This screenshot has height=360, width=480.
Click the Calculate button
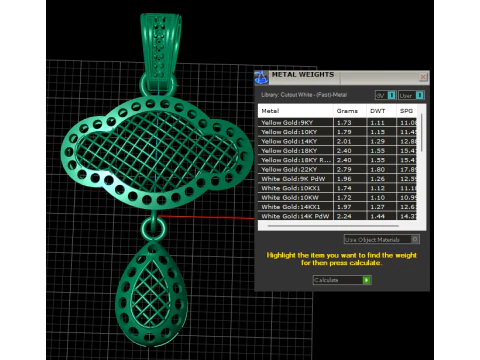(x=342, y=280)
